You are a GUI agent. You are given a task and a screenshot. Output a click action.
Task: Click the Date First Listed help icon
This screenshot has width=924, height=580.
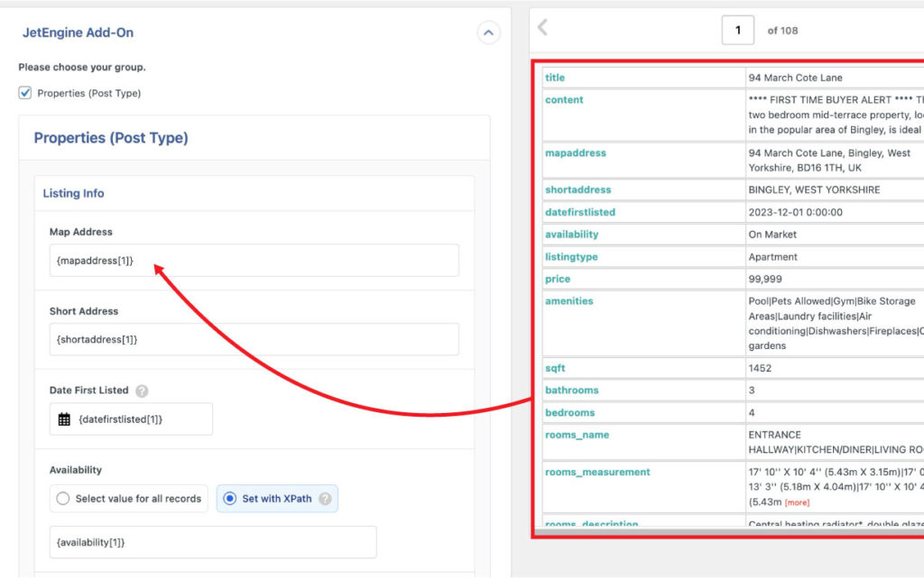point(142,391)
